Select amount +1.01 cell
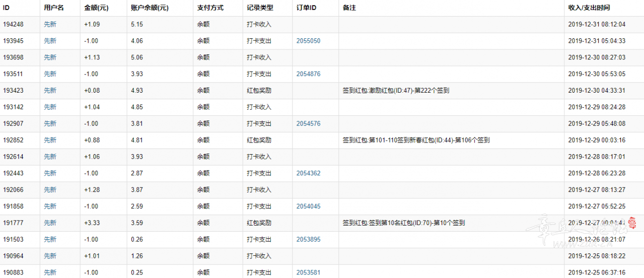 92,256
